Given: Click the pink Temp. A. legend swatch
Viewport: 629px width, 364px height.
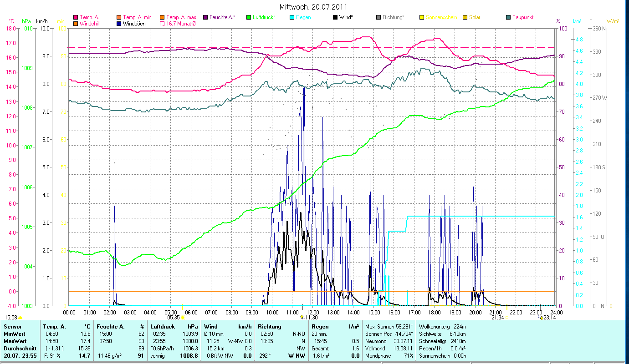Looking at the screenshot, I should [x=75, y=17].
